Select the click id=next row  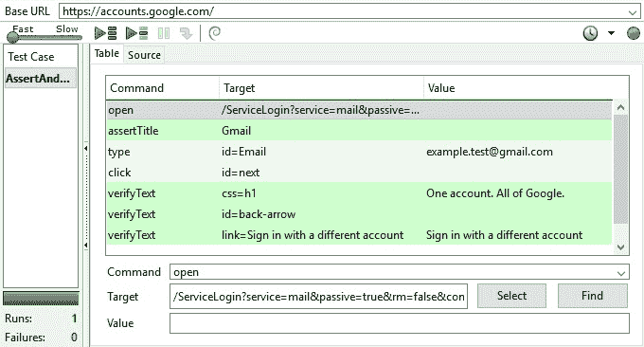(359, 173)
